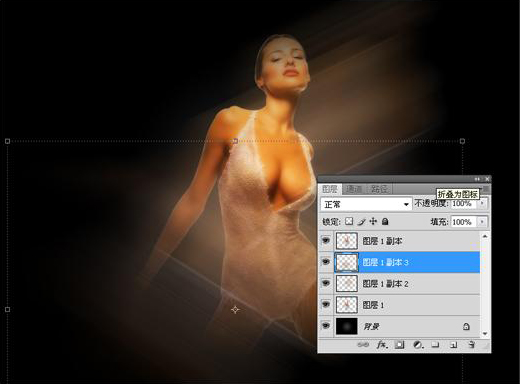Click the 填充: label
Viewport: 520px width, 384px height.
pos(439,221)
